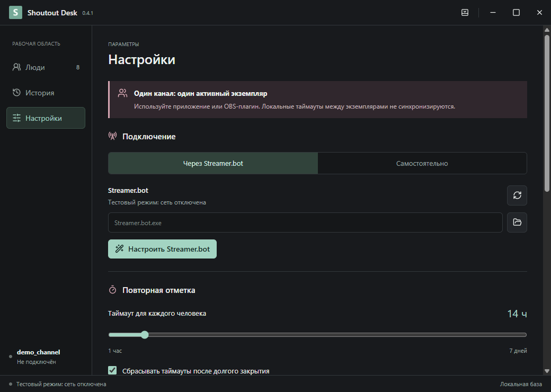Click the scroll down arrow
The image size is (551, 392).
tap(547, 371)
